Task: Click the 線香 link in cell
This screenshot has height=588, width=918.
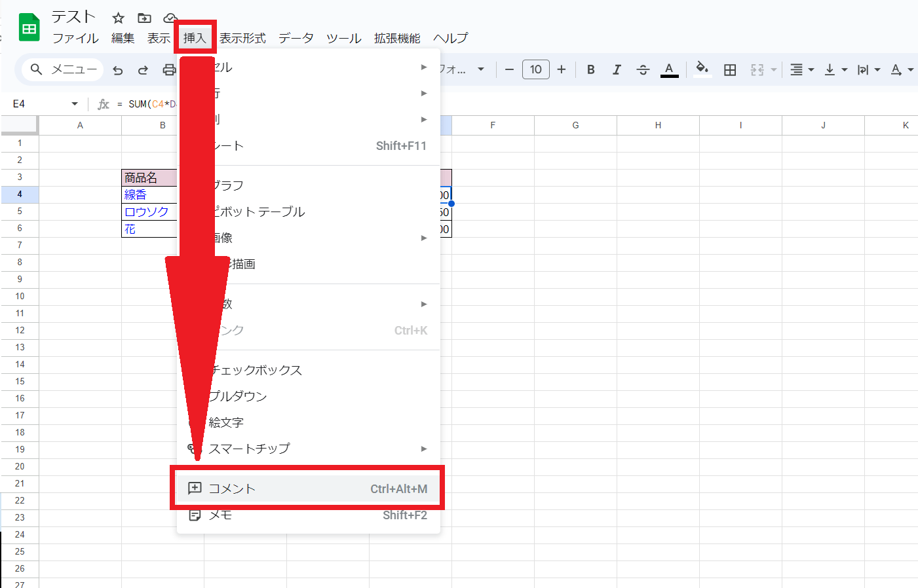Action: 136,194
